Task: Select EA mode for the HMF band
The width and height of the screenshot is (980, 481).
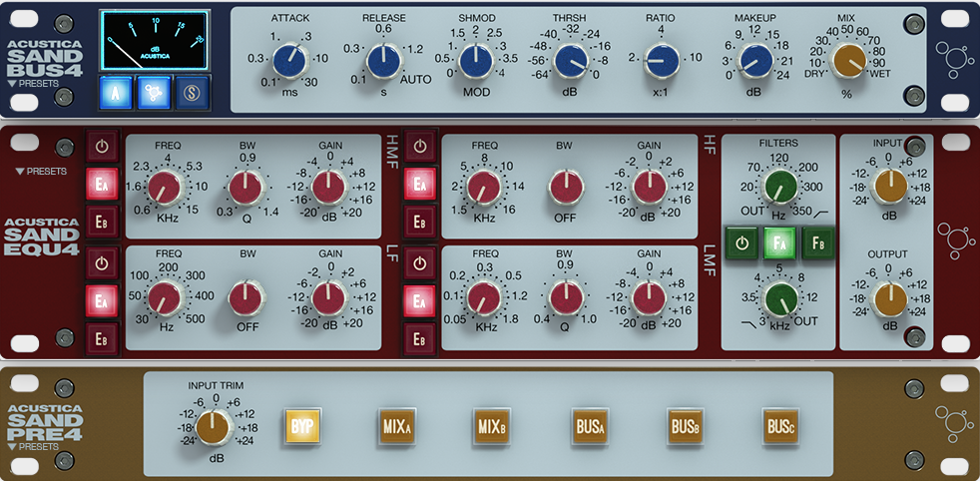Action: pos(102,185)
